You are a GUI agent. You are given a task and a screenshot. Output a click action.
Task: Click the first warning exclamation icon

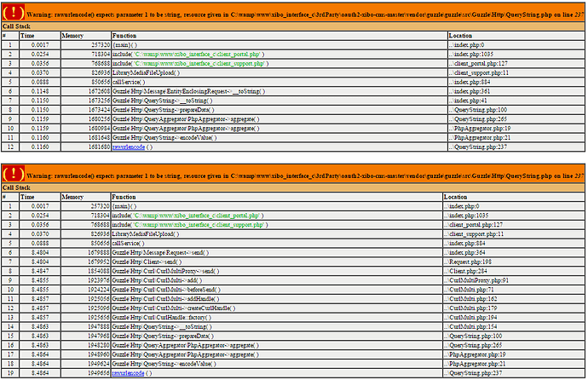pos(14,13)
